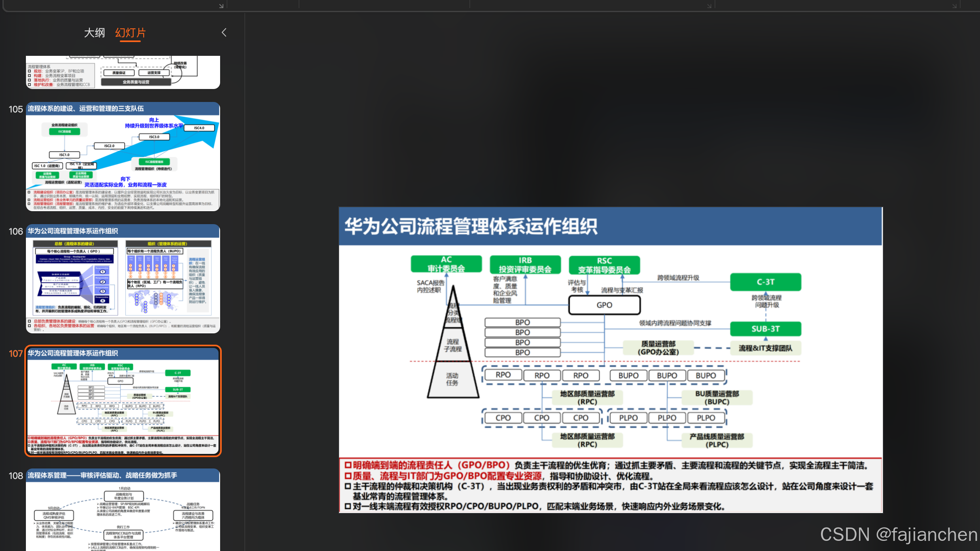Open middle ribbon group dialog launcher arrow

click(x=709, y=6)
